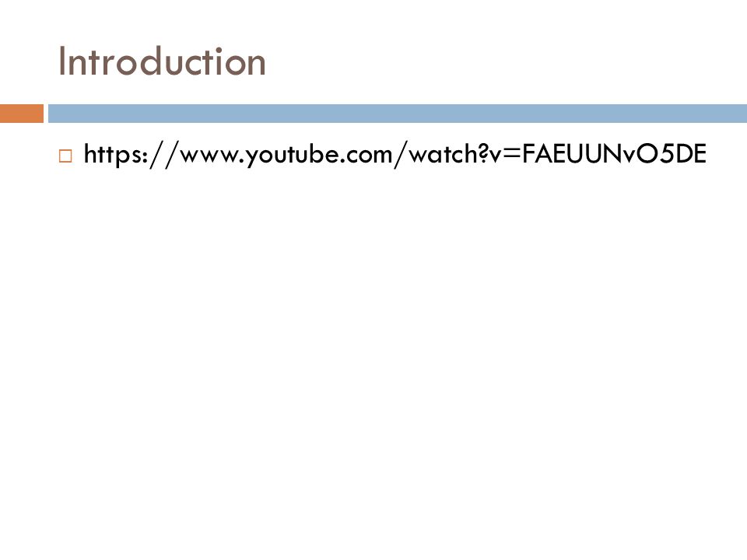Click the blue horizontal divider bar

point(398,114)
